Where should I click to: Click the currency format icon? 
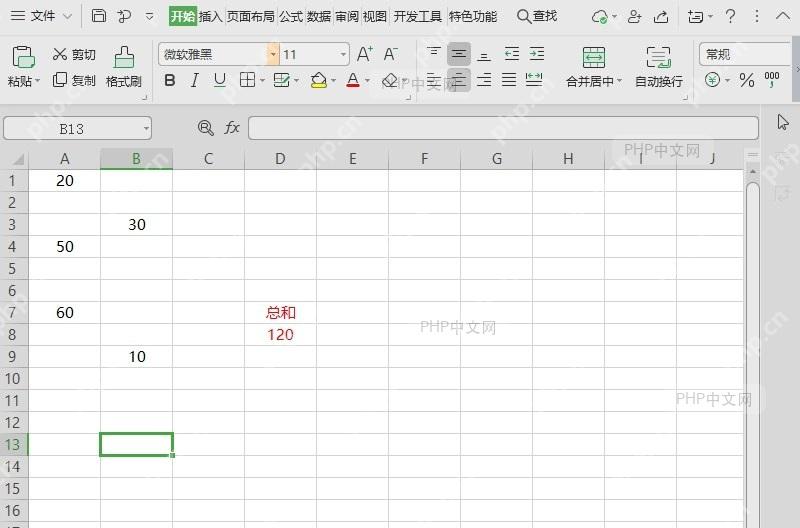[x=713, y=80]
